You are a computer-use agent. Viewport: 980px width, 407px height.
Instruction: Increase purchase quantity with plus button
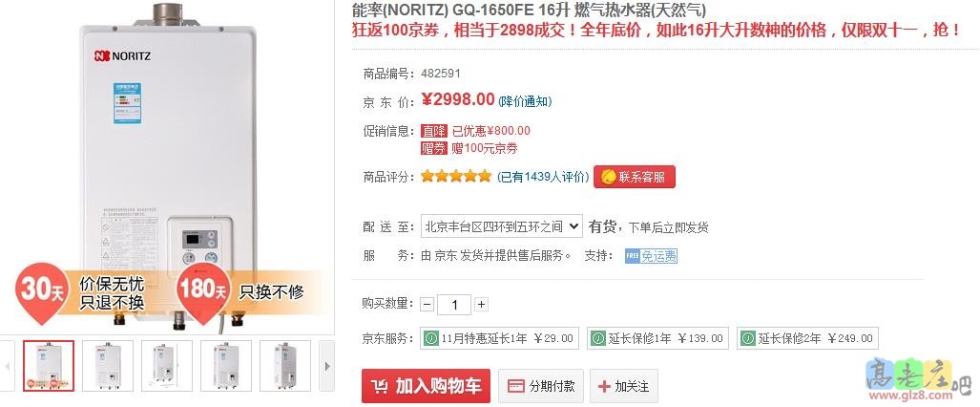pos(481,305)
